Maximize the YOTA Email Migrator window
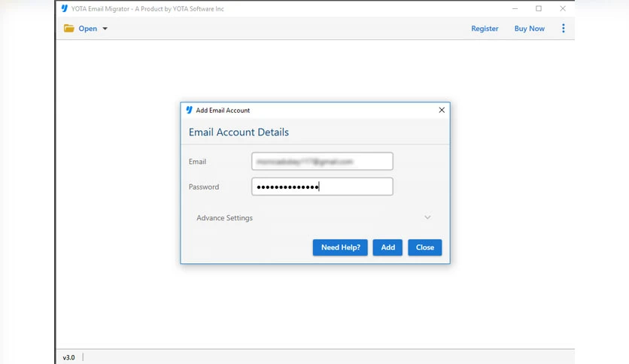This screenshot has width=629, height=364. point(539,8)
